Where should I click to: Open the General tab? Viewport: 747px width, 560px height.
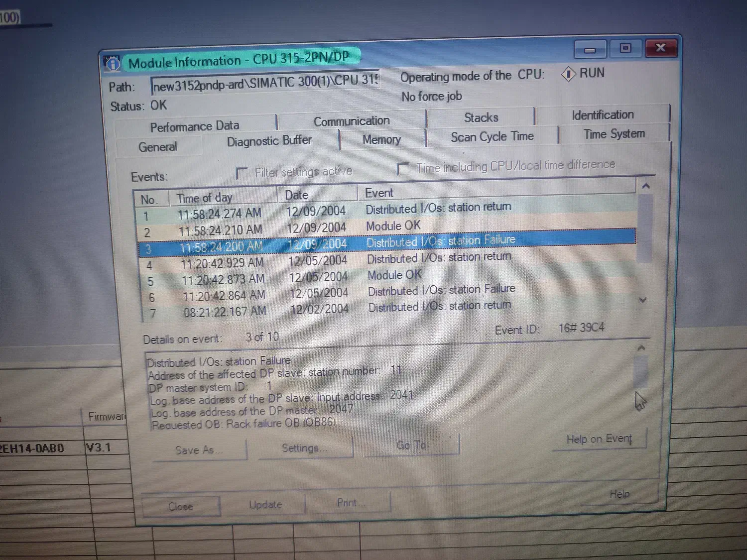[158, 147]
